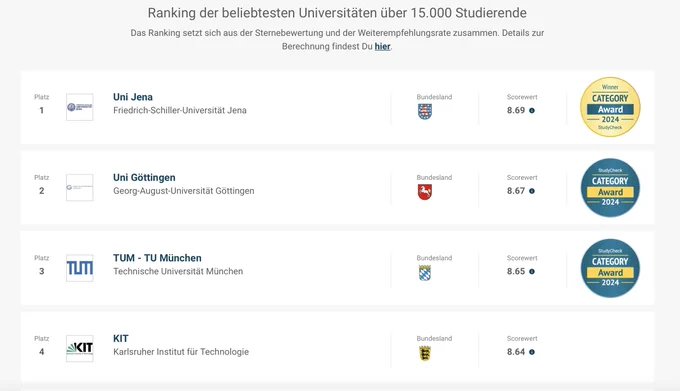Click the Niedersachsen horse coat of arms
Image resolution: width=680 pixels, height=391 pixels.
click(425, 192)
